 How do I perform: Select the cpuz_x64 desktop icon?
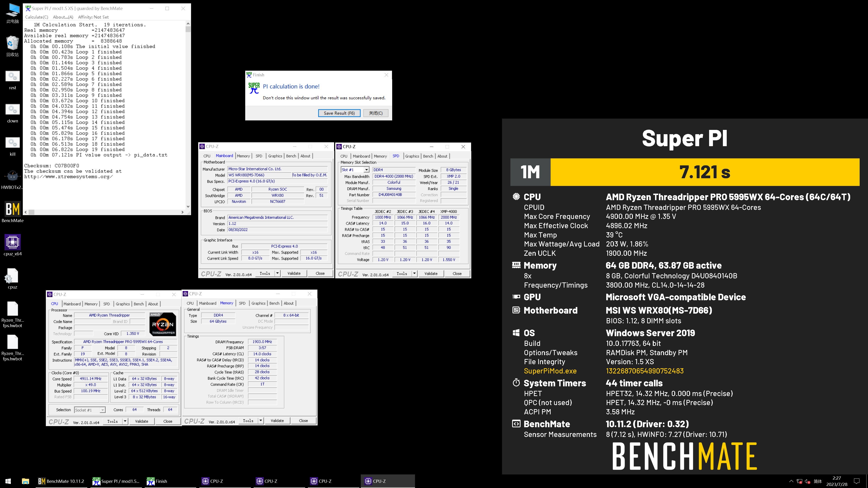[12, 245]
